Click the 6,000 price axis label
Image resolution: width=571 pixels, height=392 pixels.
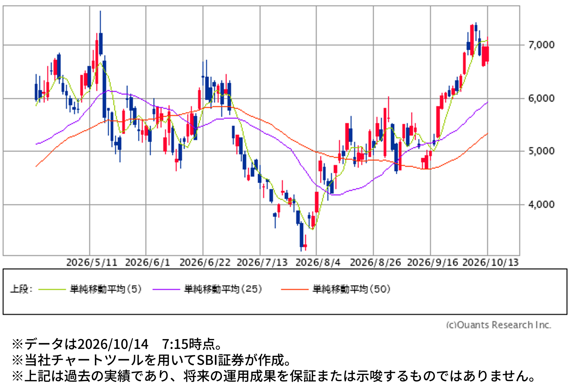point(542,99)
